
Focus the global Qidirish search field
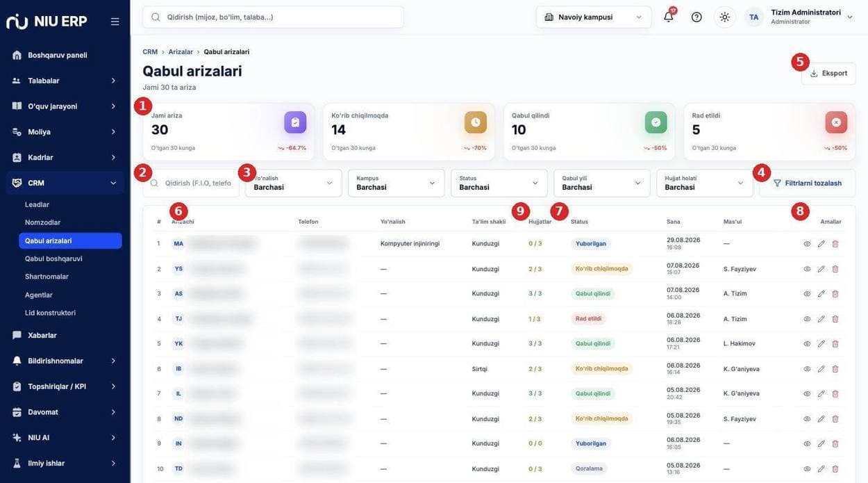(x=274, y=17)
